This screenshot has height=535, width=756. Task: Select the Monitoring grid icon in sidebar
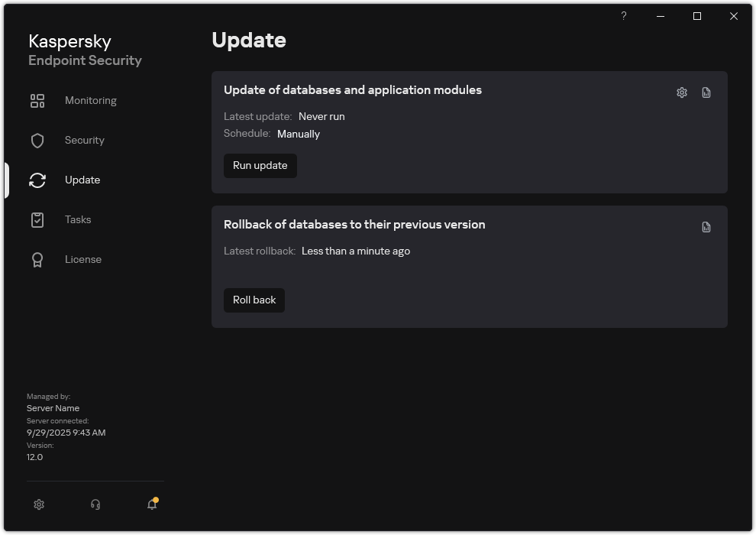(37, 100)
